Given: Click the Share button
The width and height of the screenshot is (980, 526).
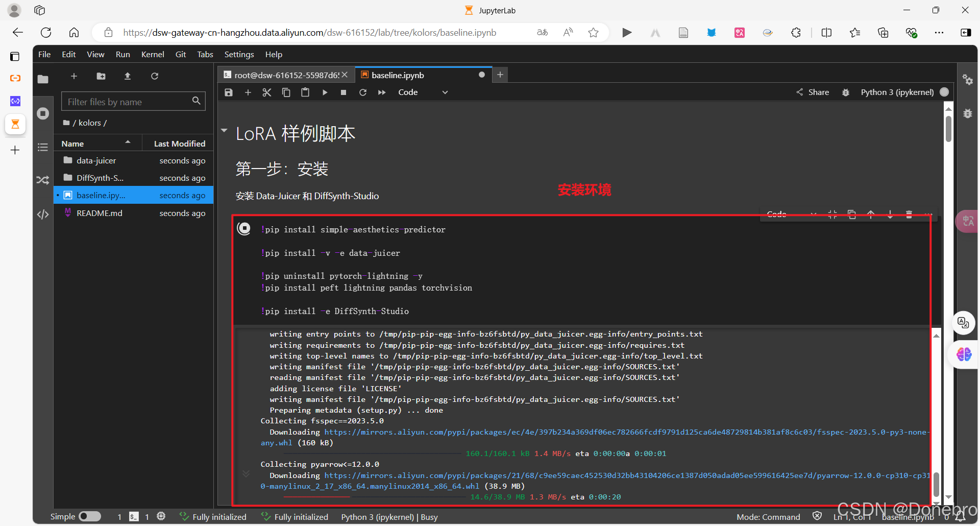Looking at the screenshot, I should pos(813,92).
